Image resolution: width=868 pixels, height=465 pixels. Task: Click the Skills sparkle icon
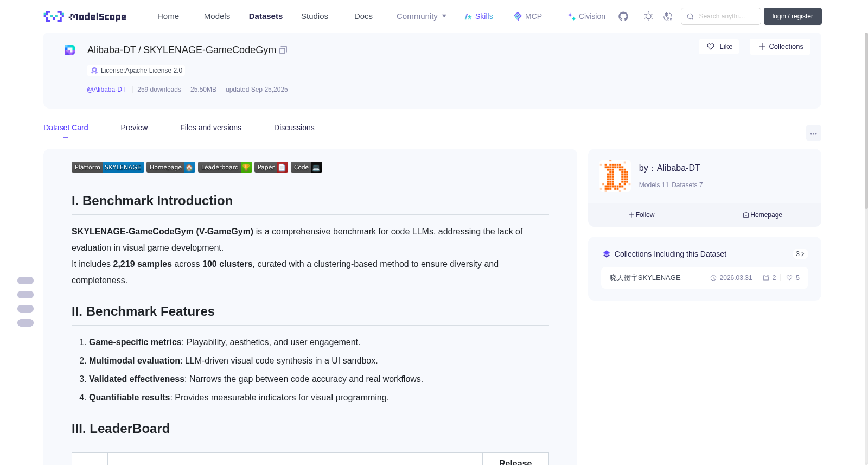(468, 16)
